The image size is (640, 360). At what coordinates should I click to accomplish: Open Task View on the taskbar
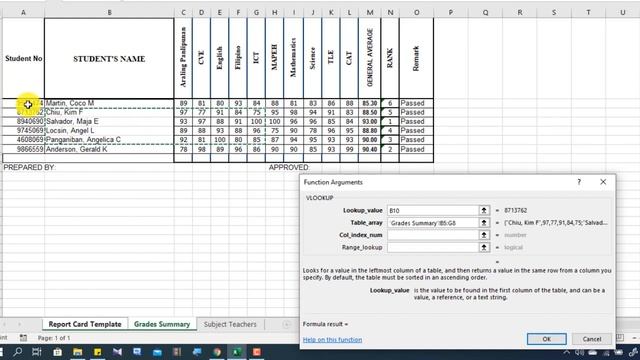(37, 352)
